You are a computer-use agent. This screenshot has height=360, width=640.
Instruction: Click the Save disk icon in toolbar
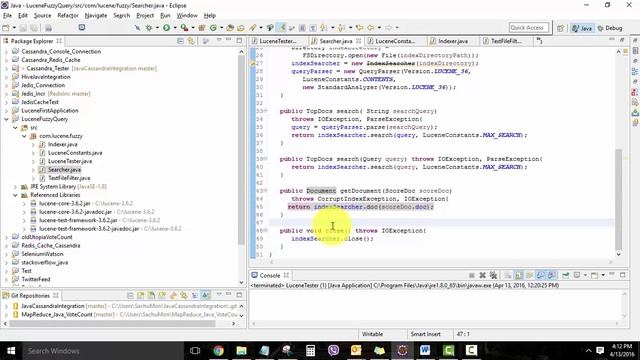[x=23, y=28]
